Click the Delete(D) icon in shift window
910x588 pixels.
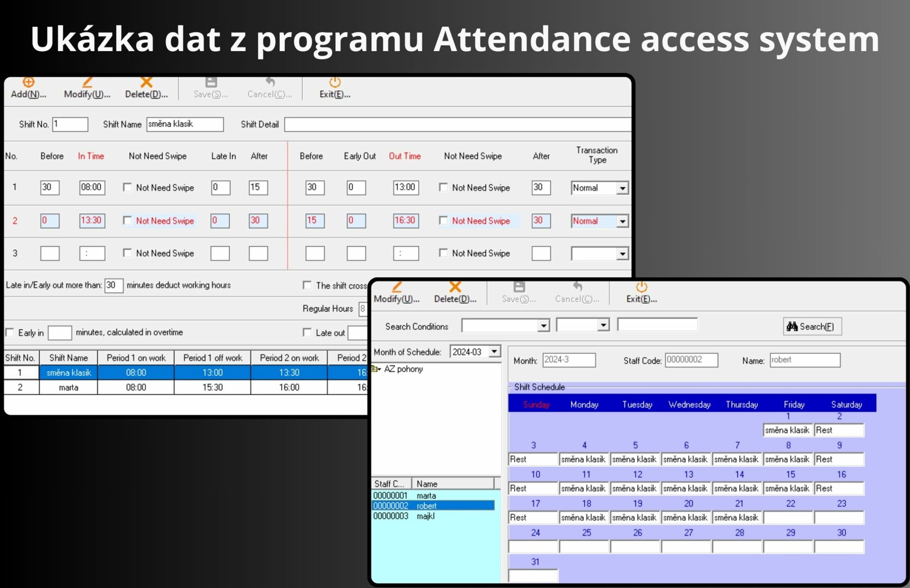point(146,83)
